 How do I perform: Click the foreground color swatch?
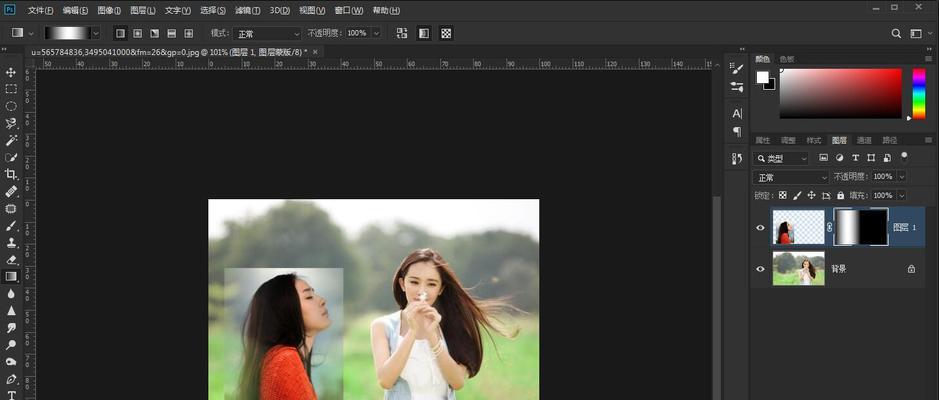[762, 77]
